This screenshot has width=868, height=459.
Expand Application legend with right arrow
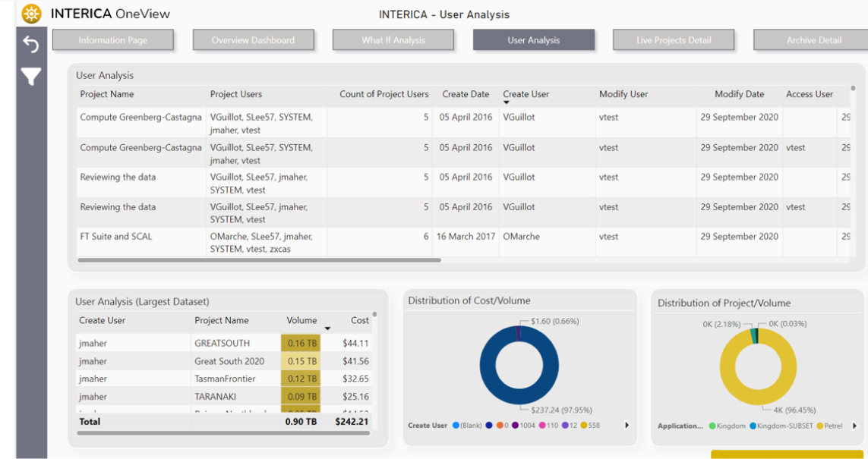point(854,426)
